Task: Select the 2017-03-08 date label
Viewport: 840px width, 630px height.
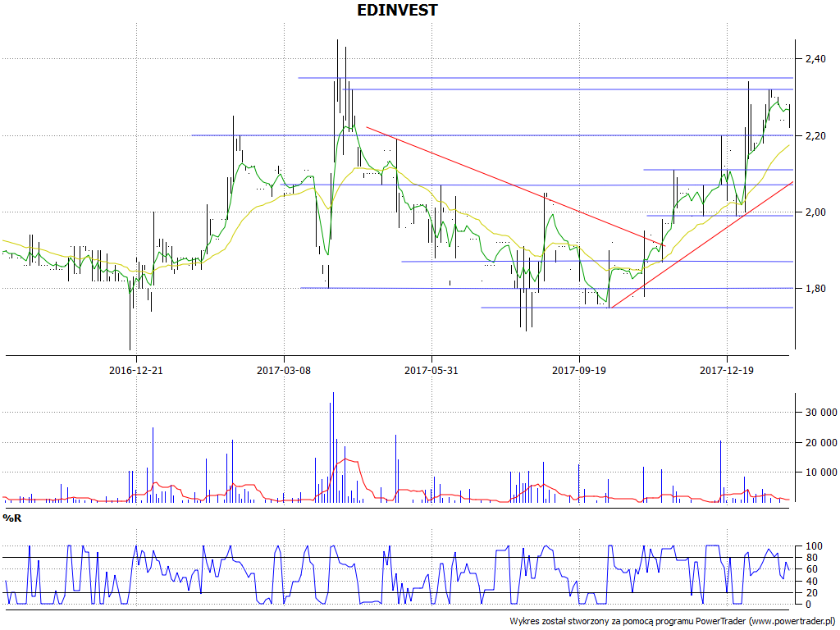Action: pos(284,370)
